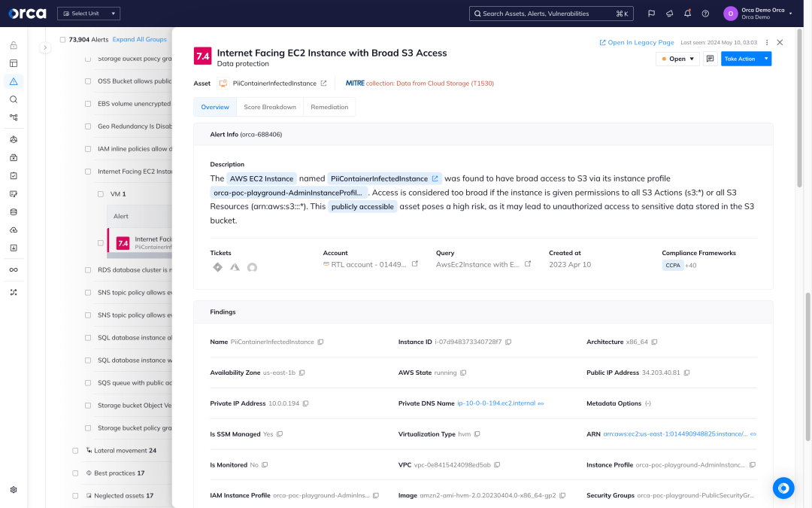812x508 pixels.
Task: Click the megaphone announcements icon
Action: (x=670, y=14)
